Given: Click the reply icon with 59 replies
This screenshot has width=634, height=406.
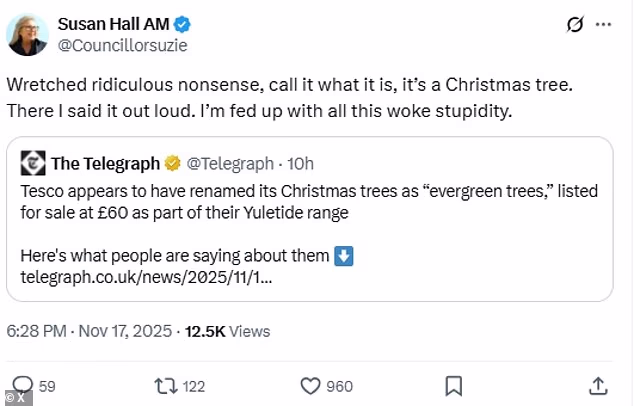Looking at the screenshot, I should point(22,385).
